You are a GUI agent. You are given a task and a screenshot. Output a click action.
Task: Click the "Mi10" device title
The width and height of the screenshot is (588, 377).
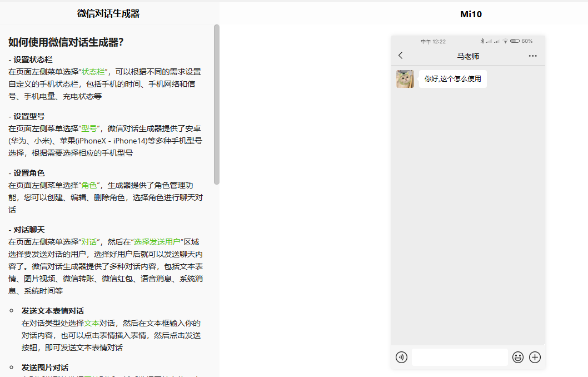(471, 14)
